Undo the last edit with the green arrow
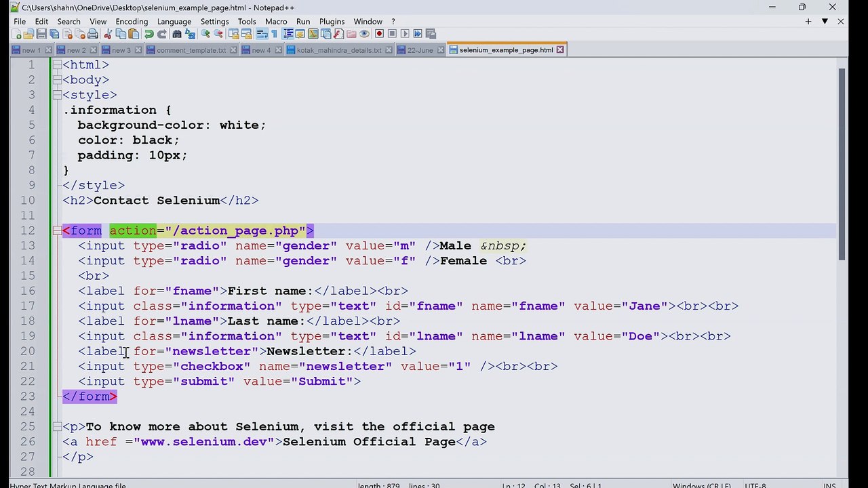 (x=149, y=34)
